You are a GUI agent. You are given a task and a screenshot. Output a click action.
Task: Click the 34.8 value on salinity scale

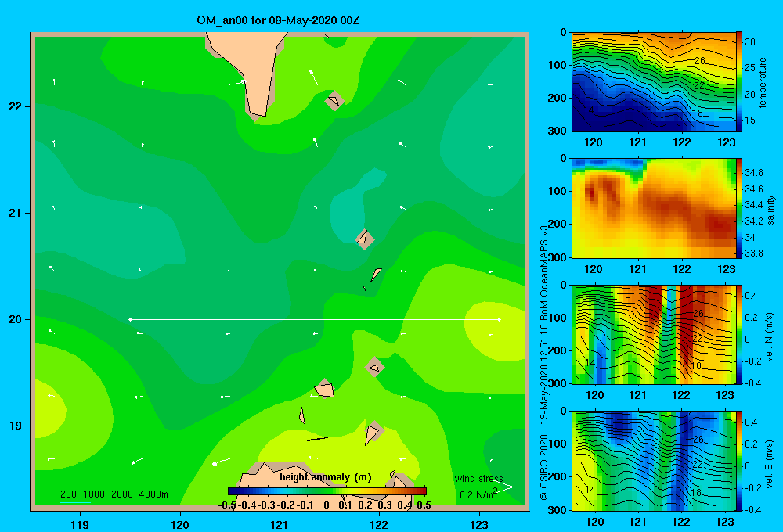pos(753,173)
